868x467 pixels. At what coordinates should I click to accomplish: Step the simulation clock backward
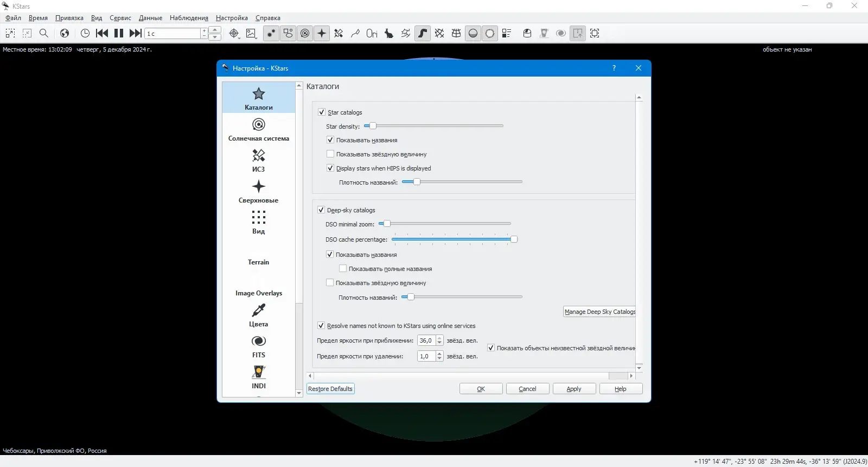coord(102,33)
